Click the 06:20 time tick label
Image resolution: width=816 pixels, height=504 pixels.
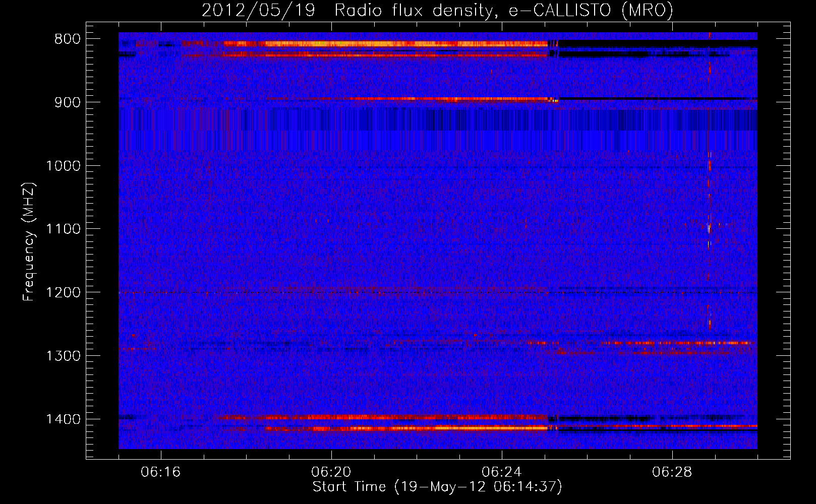click(x=331, y=472)
